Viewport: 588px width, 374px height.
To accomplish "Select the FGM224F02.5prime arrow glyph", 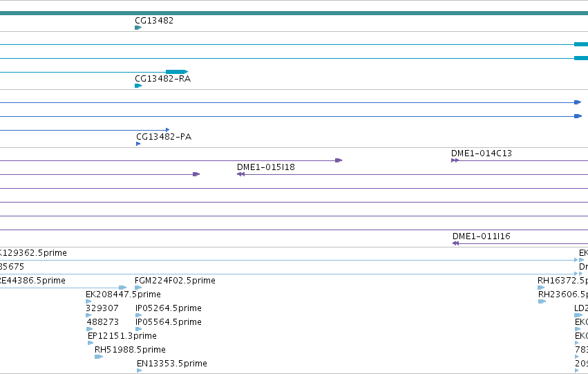I will pos(138,288).
